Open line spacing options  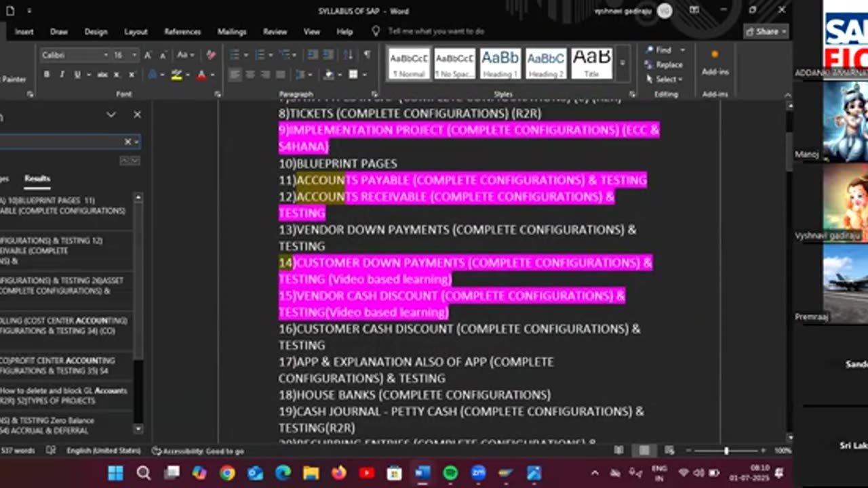pyautogui.click(x=301, y=75)
